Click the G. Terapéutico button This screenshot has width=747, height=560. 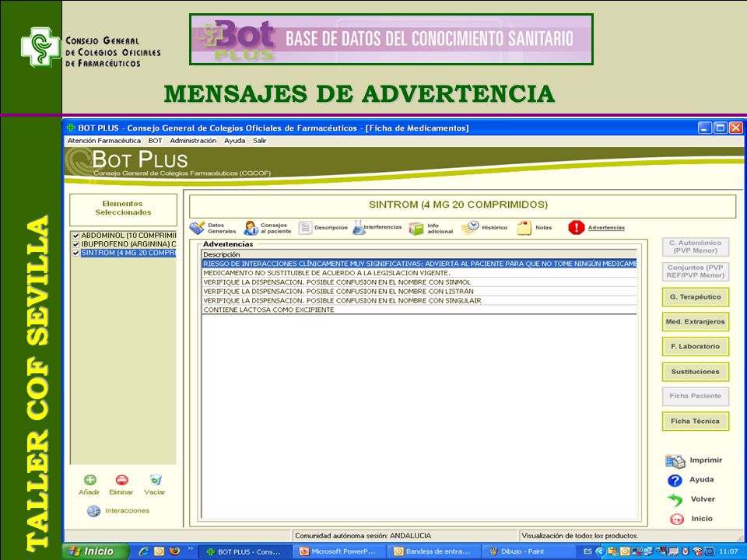tap(695, 297)
